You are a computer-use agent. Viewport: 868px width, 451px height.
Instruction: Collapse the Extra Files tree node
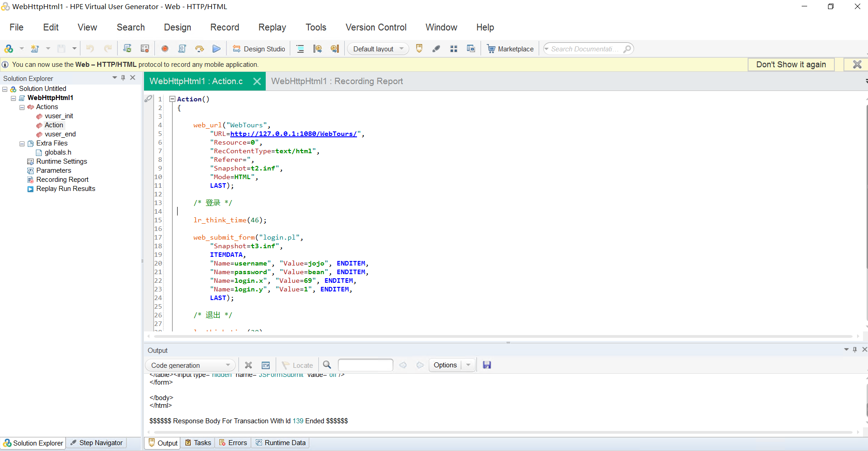(22, 144)
